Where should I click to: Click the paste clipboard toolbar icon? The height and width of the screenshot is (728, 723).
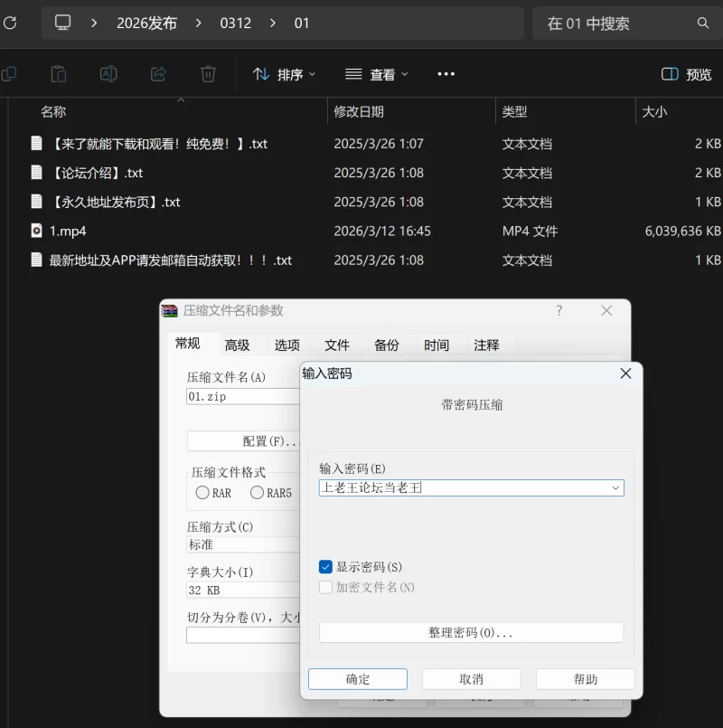point(59,74)
